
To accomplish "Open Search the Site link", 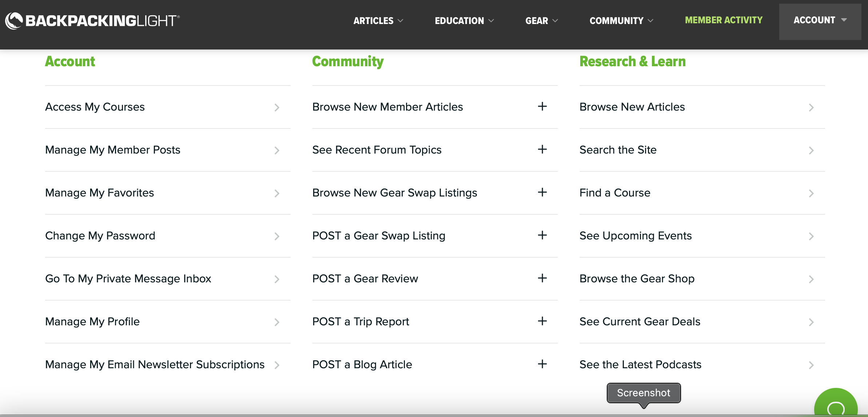I will point(618,150).
